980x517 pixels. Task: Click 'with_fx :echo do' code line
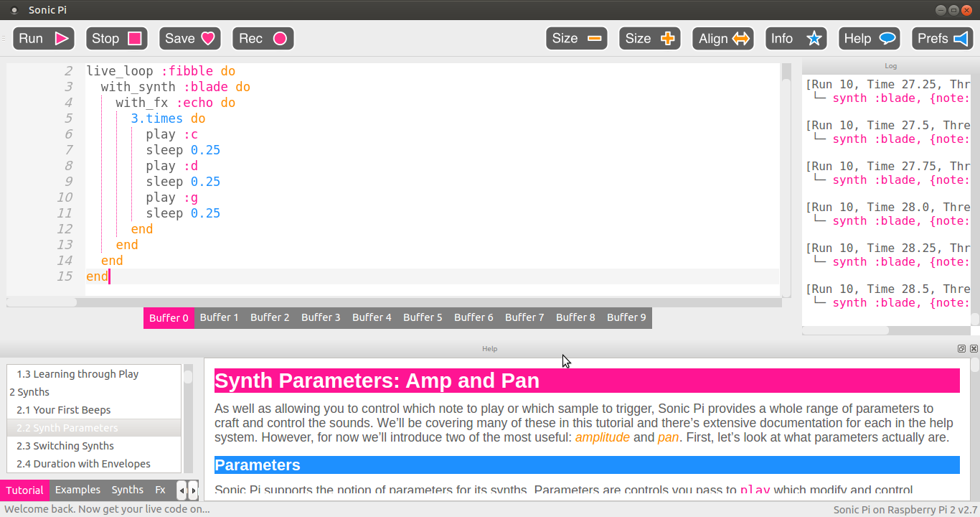coord(175,103)
